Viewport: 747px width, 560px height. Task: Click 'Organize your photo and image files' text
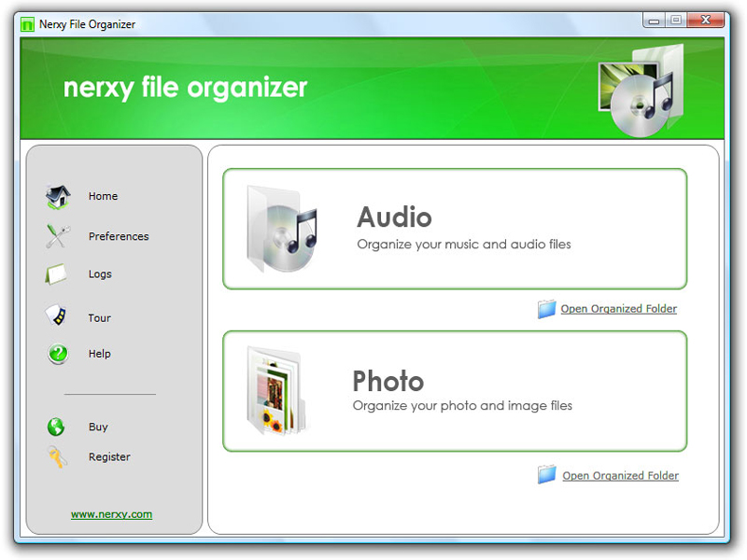(462, 406)
